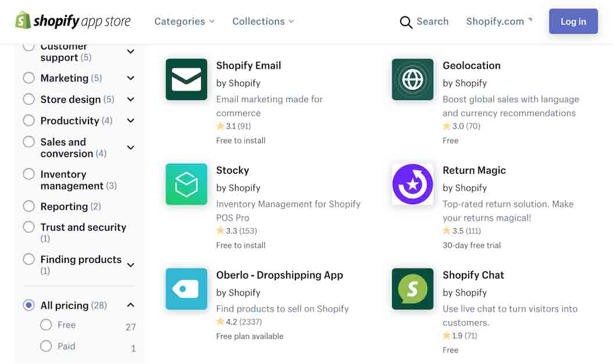Click the '3.3 (153)' rating text
Image resolution: width=613 pixels, height=364 pixels.
click(241, 231)
